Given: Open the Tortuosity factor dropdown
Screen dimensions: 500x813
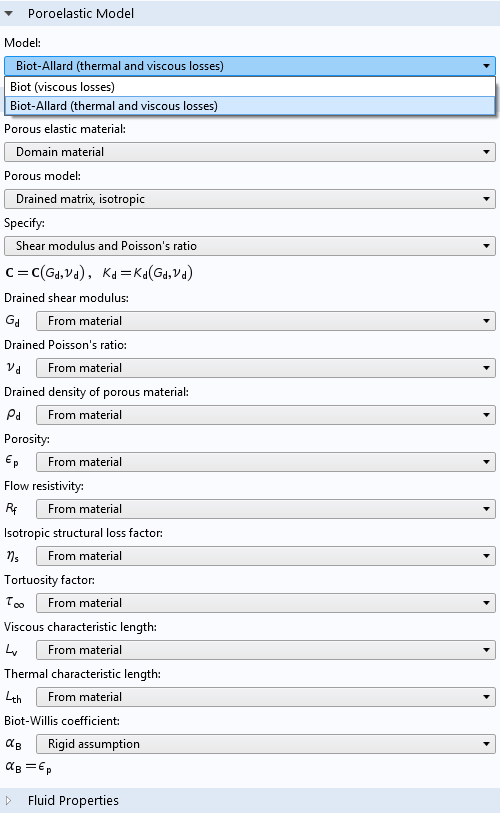Looking at the screenshot, I should 266,603.
